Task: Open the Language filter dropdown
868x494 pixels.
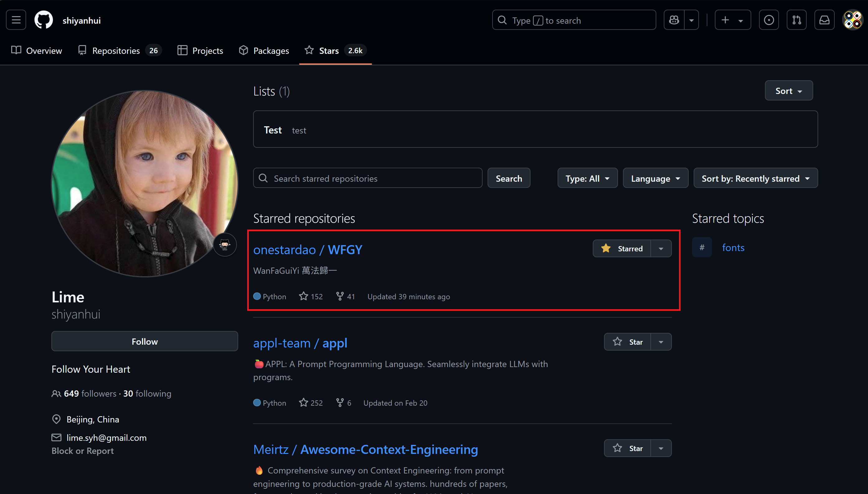Action: tap(655, 178)
